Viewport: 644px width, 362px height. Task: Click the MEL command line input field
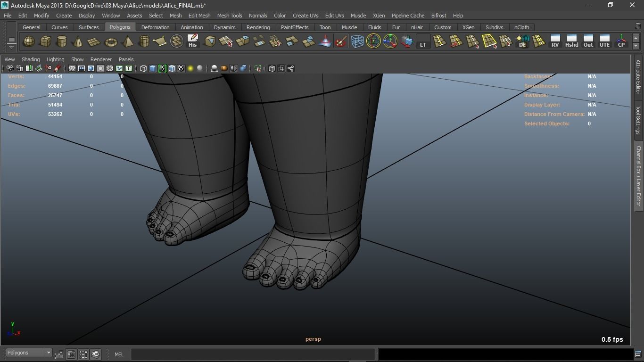click(253, 354)
